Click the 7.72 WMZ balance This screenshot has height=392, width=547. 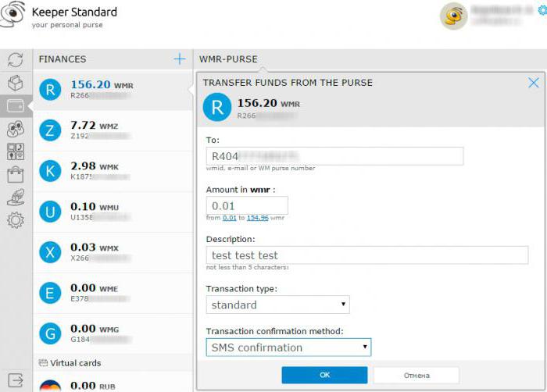click(95, 125)
